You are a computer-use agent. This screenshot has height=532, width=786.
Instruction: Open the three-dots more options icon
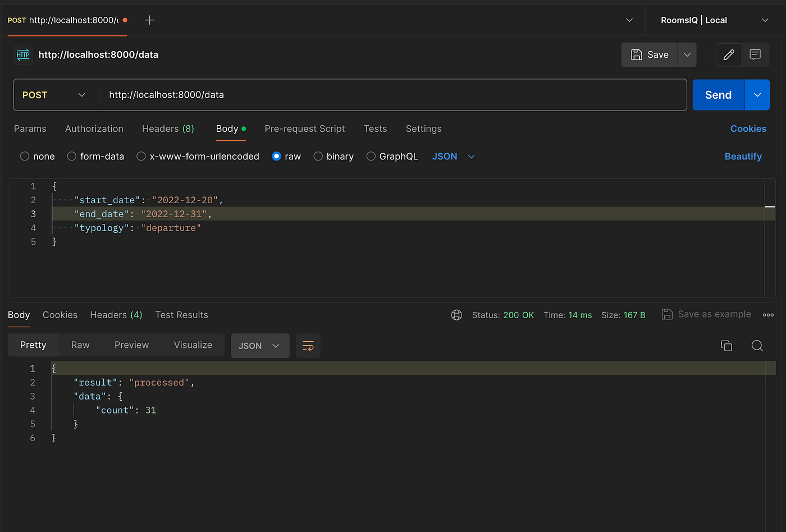pos(768,315)
